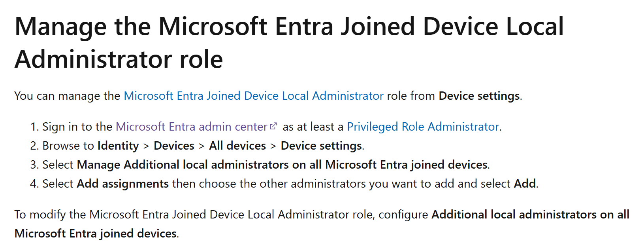This screenshot has width=644, height=245.
Task: Click the list number 2 marker
Action: pos(34,146)
